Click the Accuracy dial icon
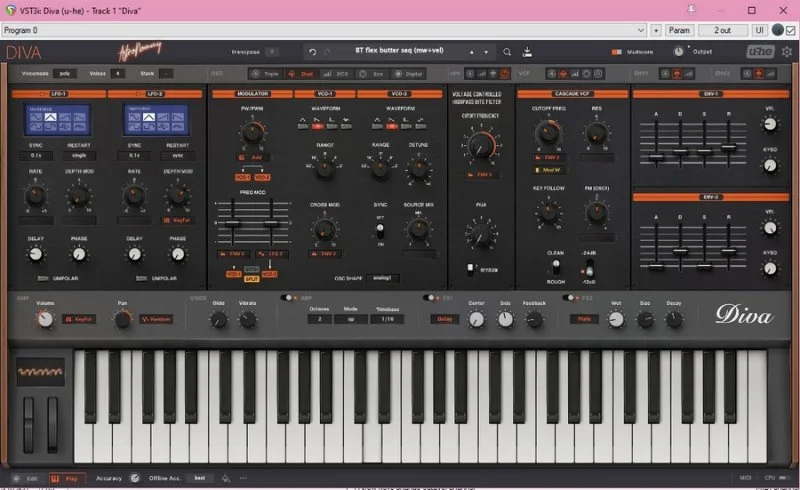The image size is (800, 490). coord(135,478)
